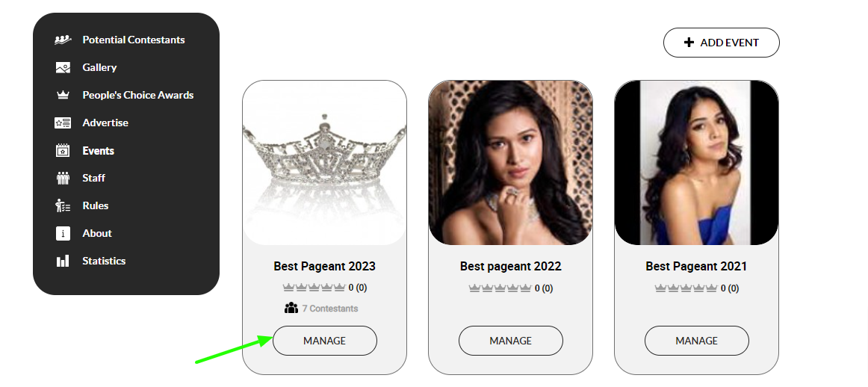Click the Gallery picture icon

(x=63, y=67)
